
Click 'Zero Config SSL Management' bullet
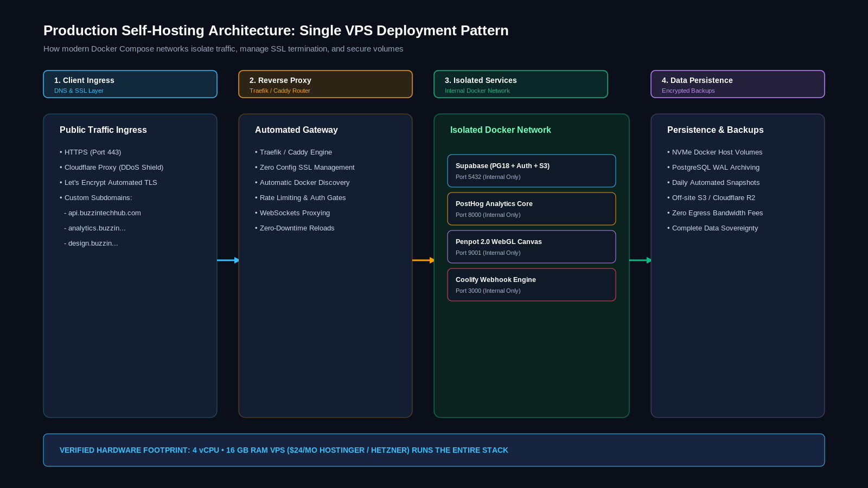click(305, 168)
